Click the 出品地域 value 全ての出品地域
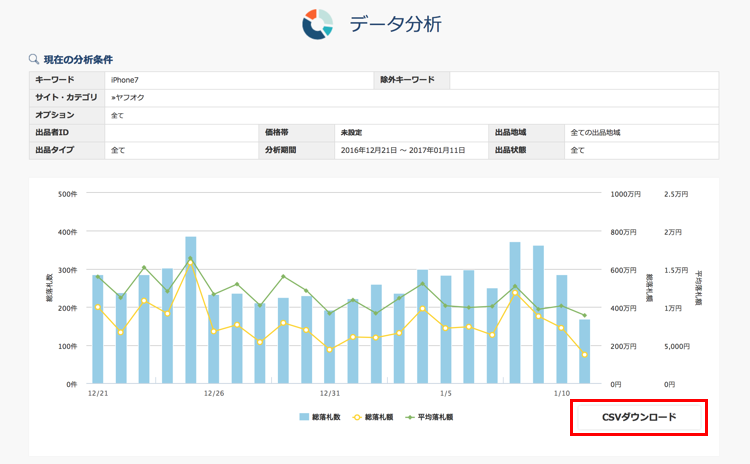The image size is (750, 464). tap(596, 133)
